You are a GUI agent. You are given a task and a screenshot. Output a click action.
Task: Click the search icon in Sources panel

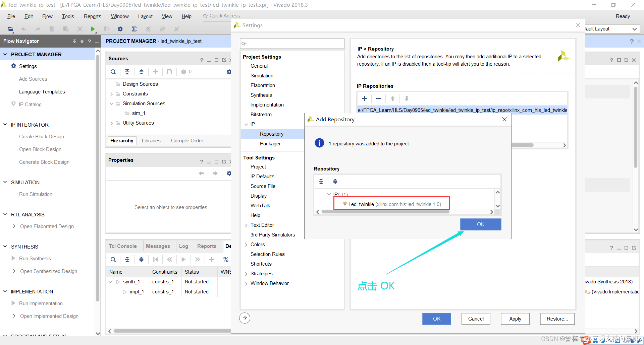coord(113,72)
